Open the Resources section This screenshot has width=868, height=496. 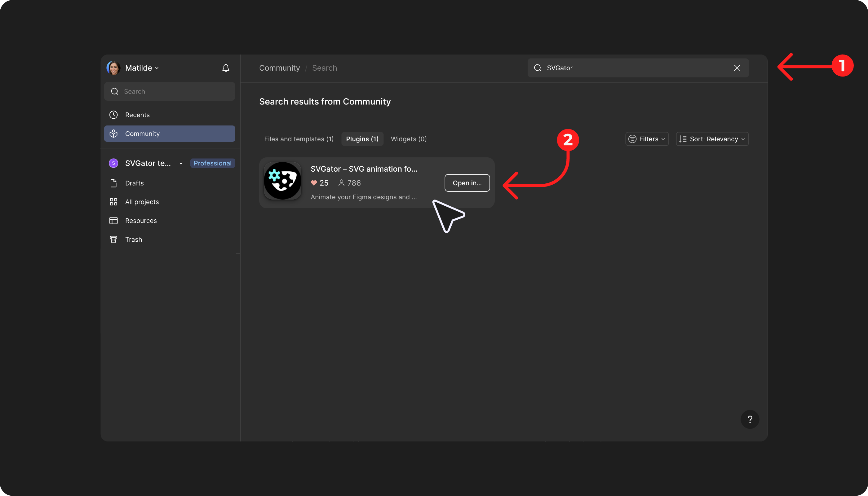(x=141, y=220)
